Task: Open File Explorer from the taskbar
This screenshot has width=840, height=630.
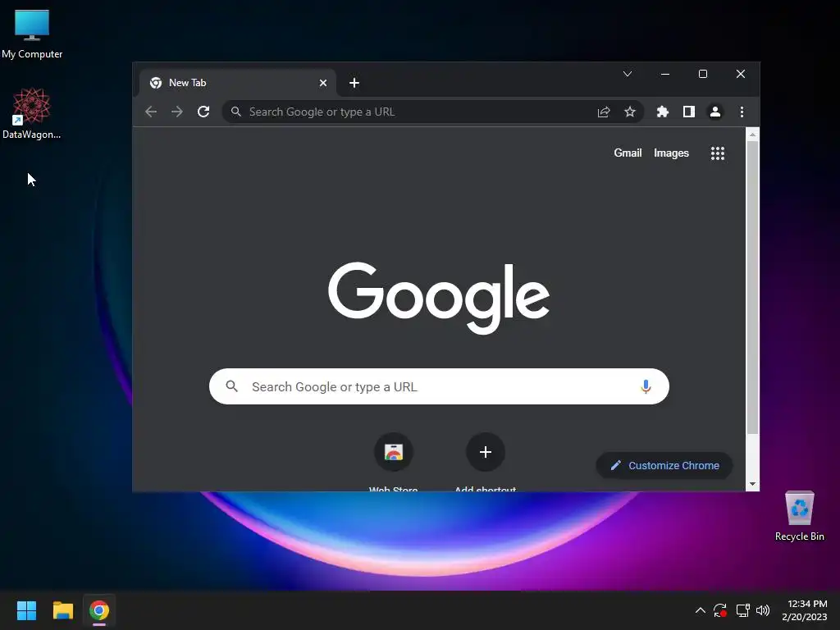Action: click(x=62, y=610)
